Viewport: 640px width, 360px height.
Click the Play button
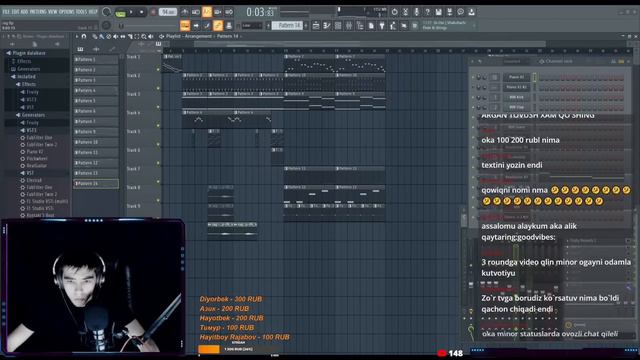[x=131, y=12]
